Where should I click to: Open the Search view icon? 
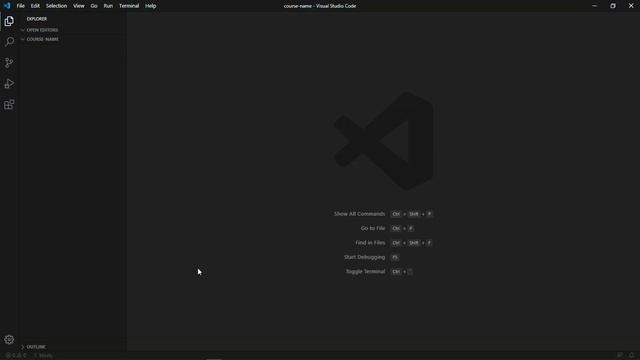pyautogui.click(x=9, y=42)
